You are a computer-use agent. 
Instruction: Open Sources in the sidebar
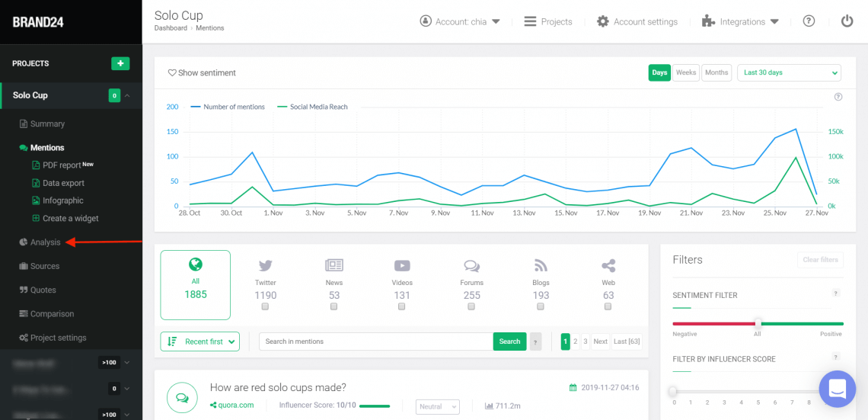pyautogui.click(x=40, y=266)
